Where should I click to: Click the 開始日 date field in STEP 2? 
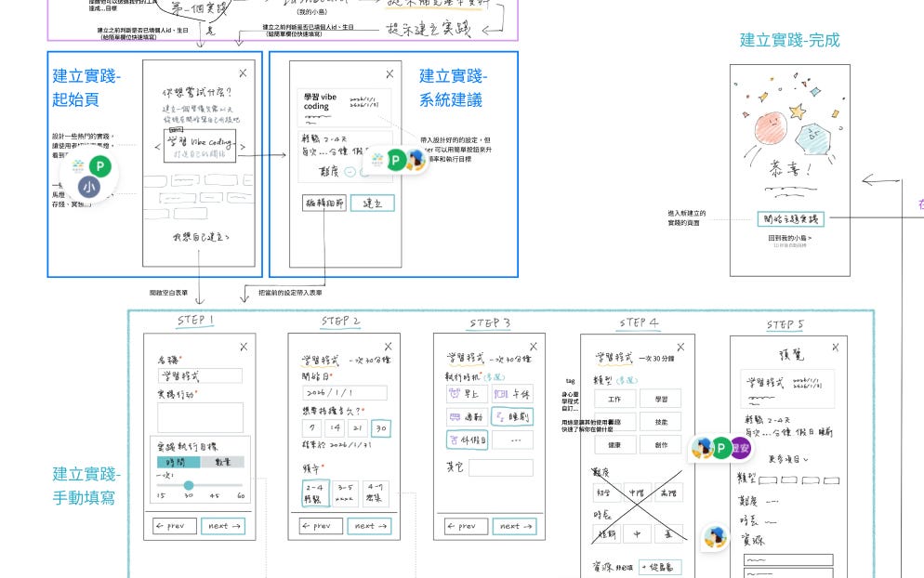345,392
